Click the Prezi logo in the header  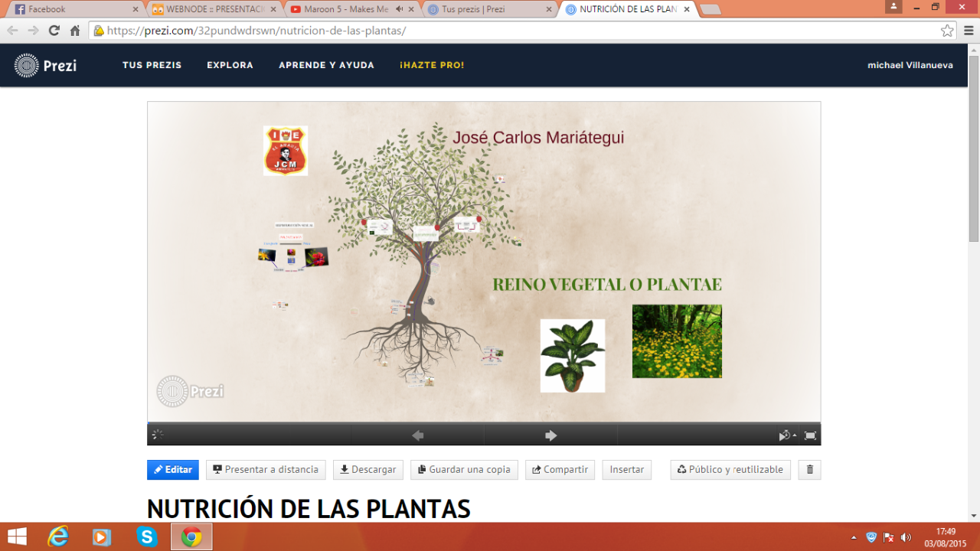[46, 66]
